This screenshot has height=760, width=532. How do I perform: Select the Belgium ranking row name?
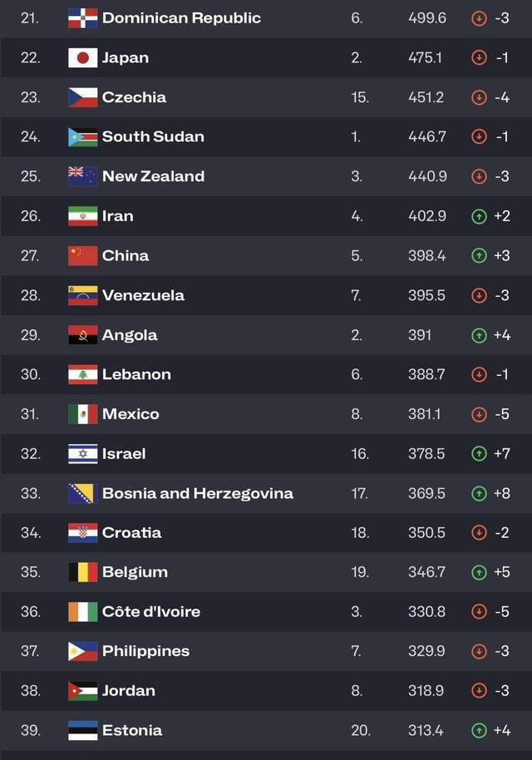coord(135,572)
